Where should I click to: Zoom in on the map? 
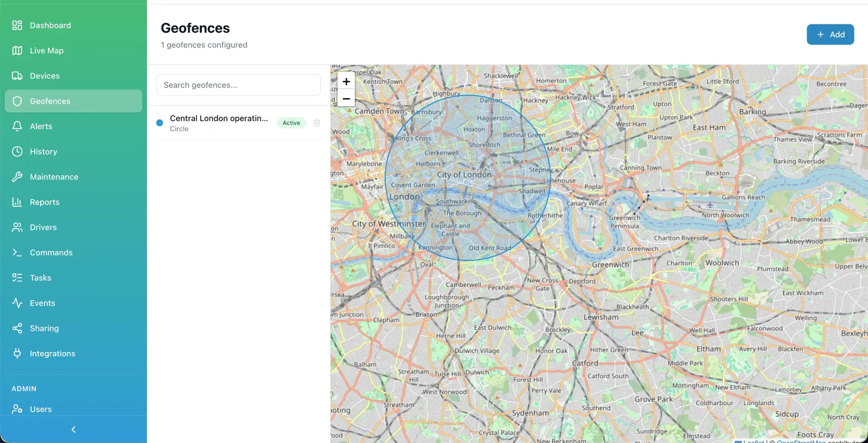pyautogui.click(x=346, y=81)
